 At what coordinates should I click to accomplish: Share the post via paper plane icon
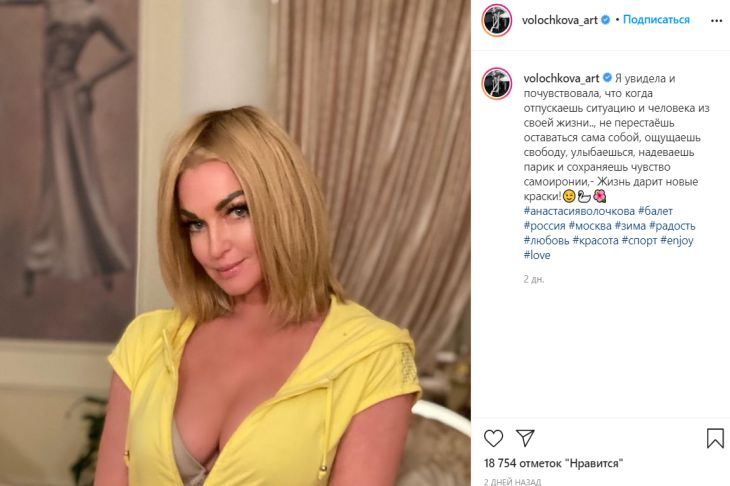point(525,438)
